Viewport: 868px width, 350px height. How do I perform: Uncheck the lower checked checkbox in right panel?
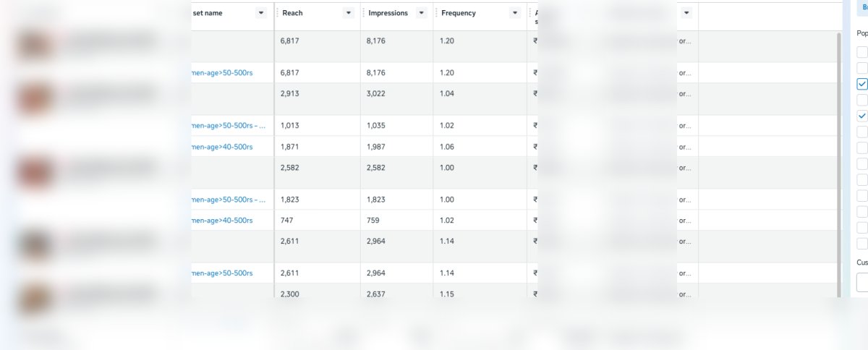click(x=862, y=116)
